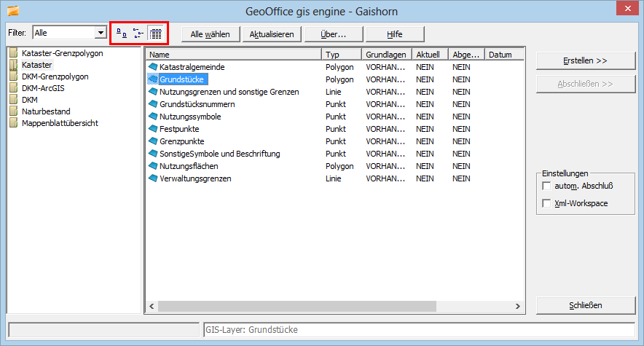Viewport: 644px width, 346px height.
Task: Enable the autom. Abschluß checkbox
Action: pyautogui.click(x=546, y=186)
